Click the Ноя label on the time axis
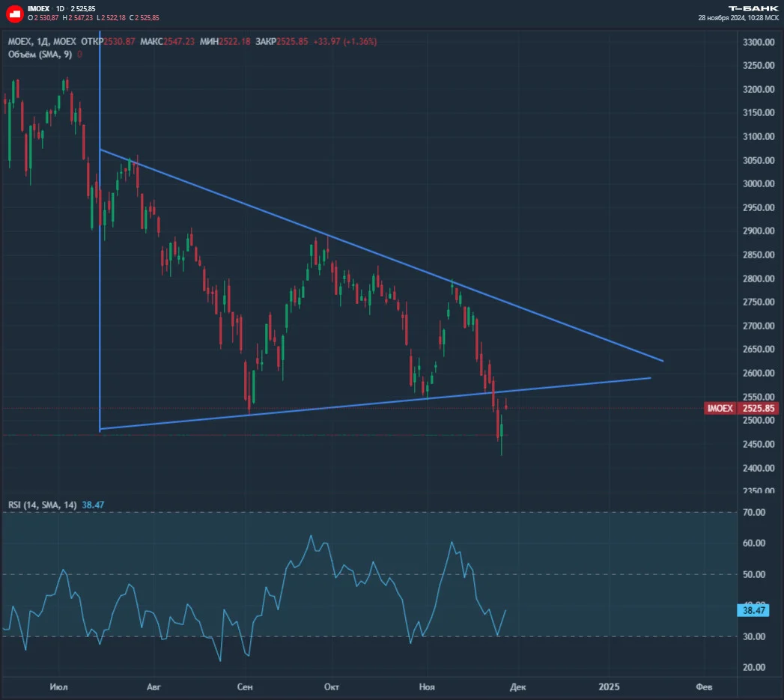This screenshot has width=784, height=700. (x=427, y=687)
